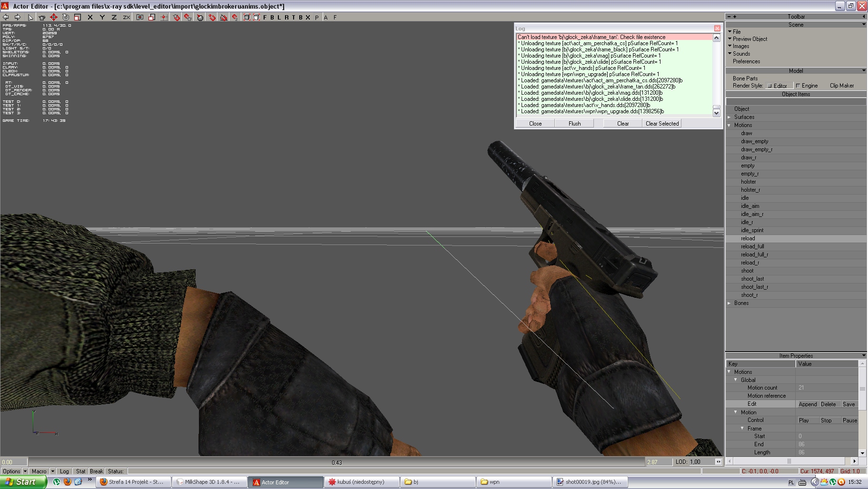
Task: Switch to MilkShape 3D taskbar window
Action: pyautogui.click(x=209, y=482)
